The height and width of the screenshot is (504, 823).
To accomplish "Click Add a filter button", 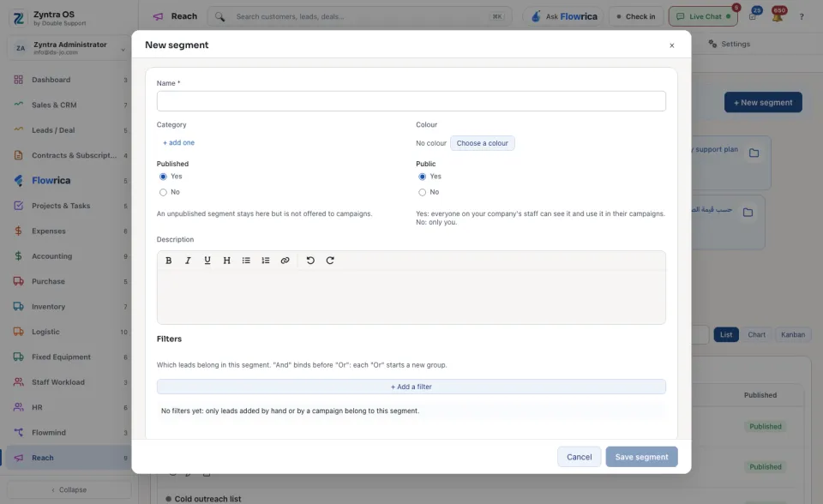I will coord(411,387).
